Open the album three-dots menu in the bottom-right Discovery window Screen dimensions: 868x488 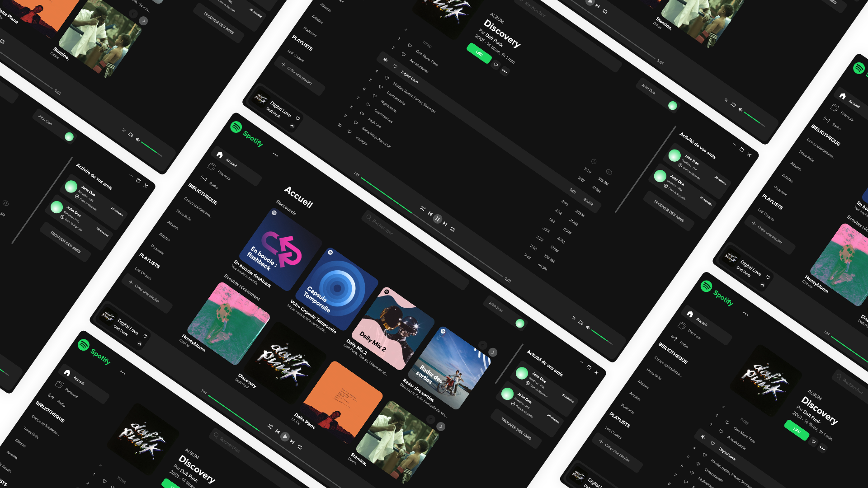point(822,449)
